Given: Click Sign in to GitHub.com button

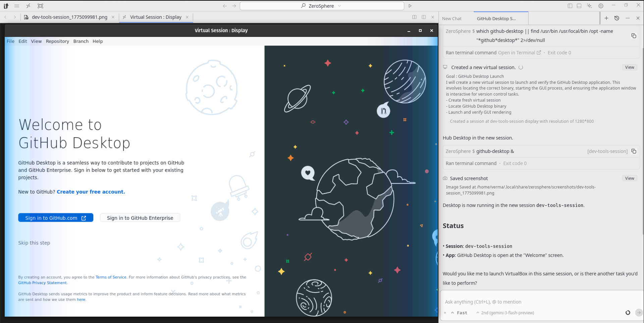Looking at the screenshot, I should click(56, 218).
